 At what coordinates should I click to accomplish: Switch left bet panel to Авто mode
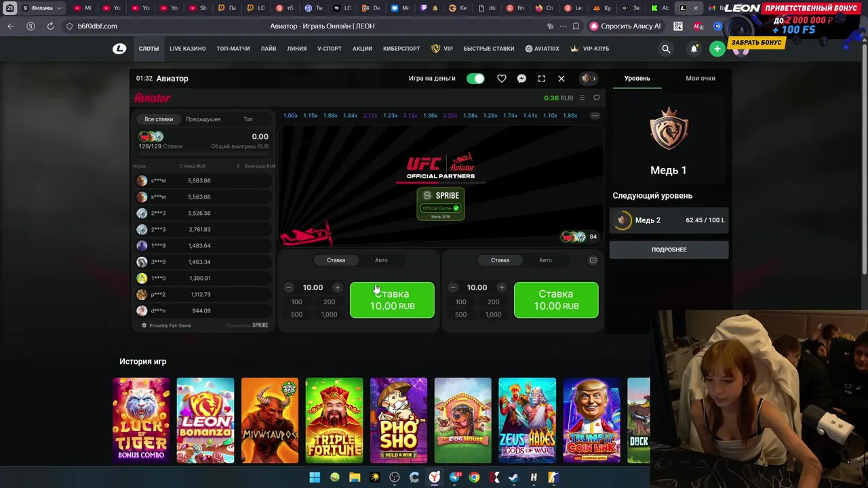pyautogui.click(x=381, y=260)
